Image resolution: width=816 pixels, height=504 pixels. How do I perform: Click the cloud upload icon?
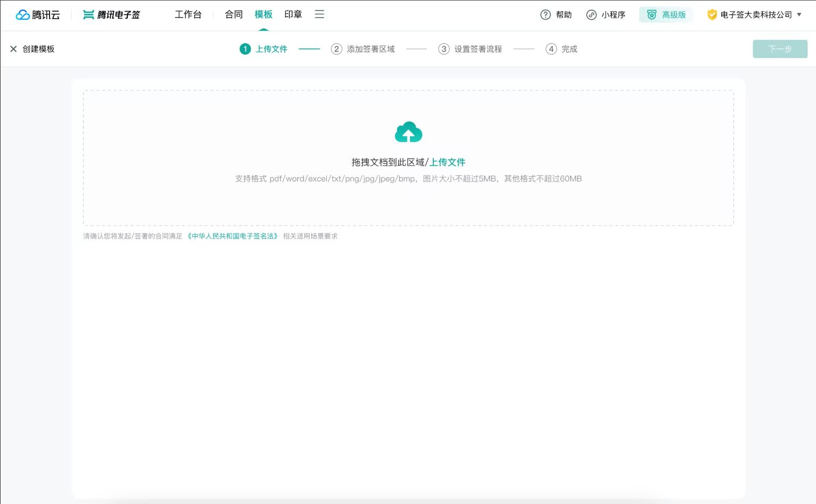[408, 131]
